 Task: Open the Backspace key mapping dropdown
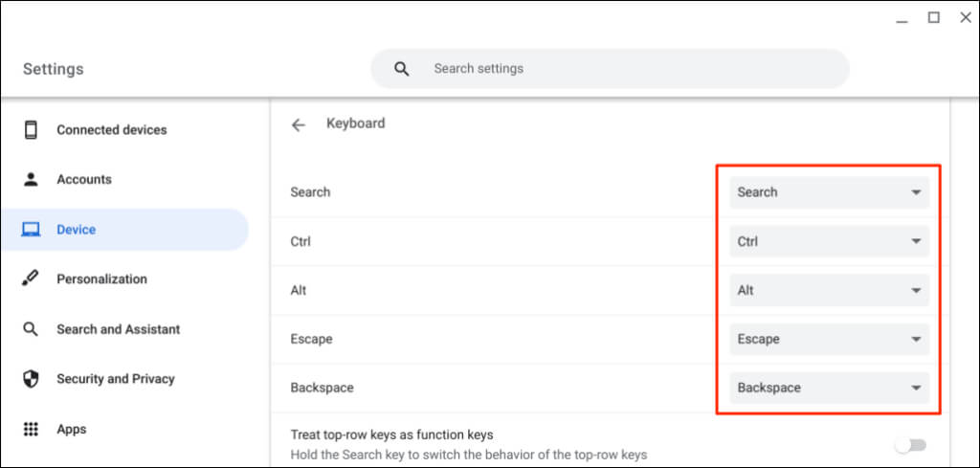[829, 388]
